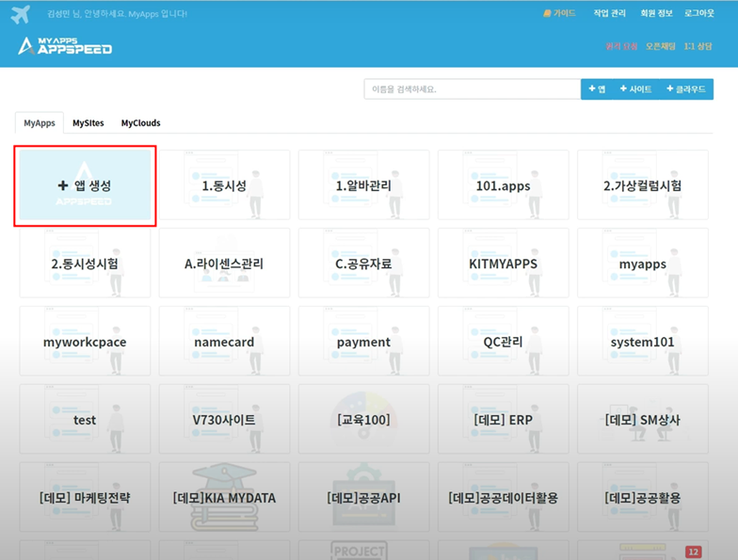The image size is (738, 560).
Task: Open the [데모]공공데이터활용 tile
Action: click(503, 497)
